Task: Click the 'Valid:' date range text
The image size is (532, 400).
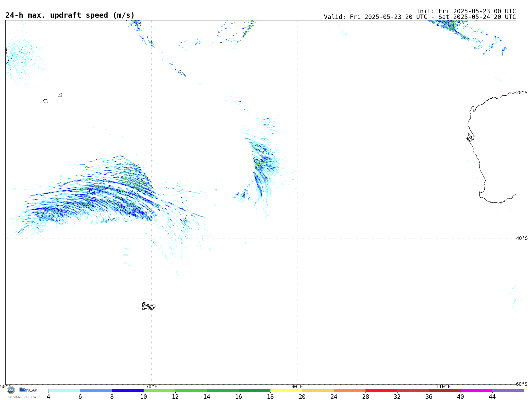Action: (420, 17)
